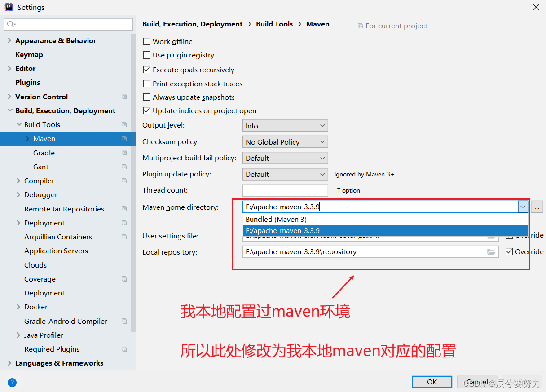Expand the Compiler node
The height and width of the screenshot is (392, 546).
[x=18, y=181]
